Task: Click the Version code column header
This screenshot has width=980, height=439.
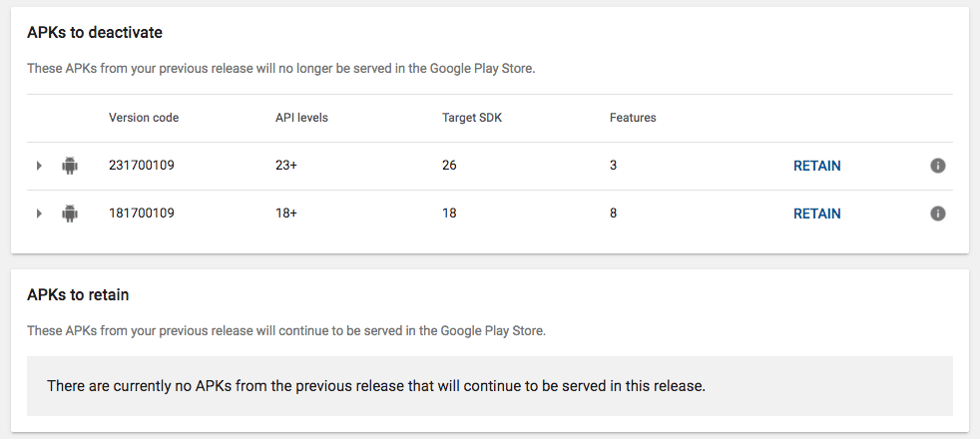Action: click(x=144, y=118)
